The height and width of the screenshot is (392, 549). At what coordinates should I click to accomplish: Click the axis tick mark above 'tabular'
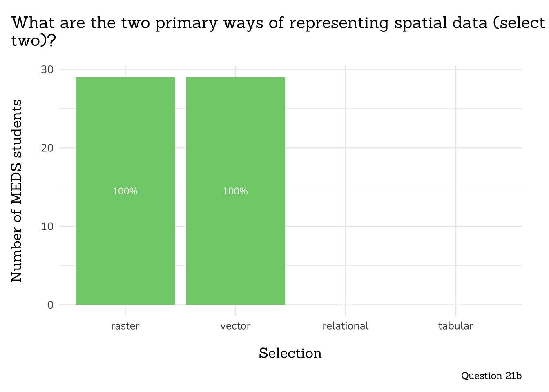[456, 311]
